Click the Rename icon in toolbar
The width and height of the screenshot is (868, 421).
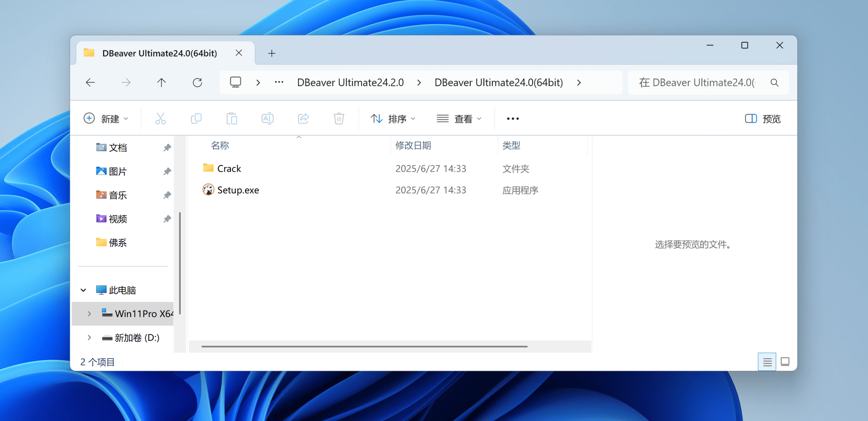[268, 119]
